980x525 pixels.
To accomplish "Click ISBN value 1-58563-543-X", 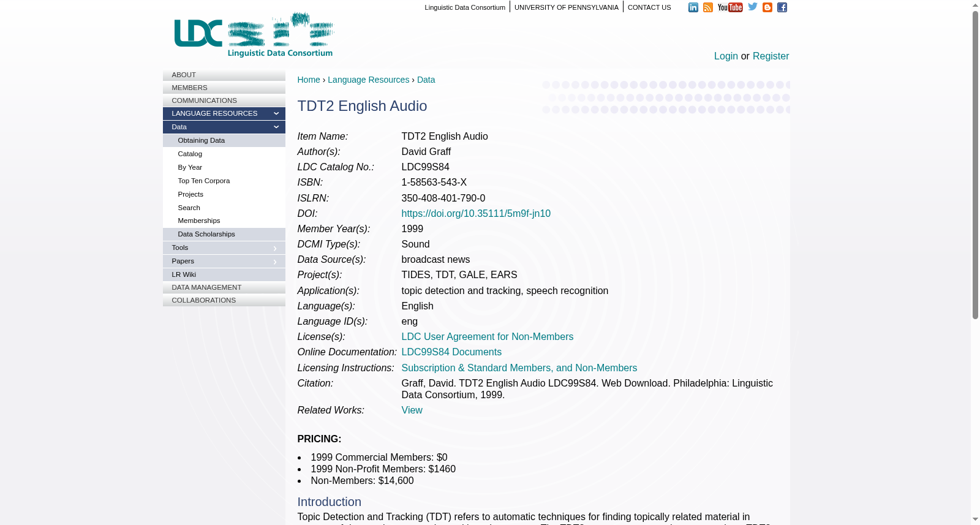I will [434, 183].
